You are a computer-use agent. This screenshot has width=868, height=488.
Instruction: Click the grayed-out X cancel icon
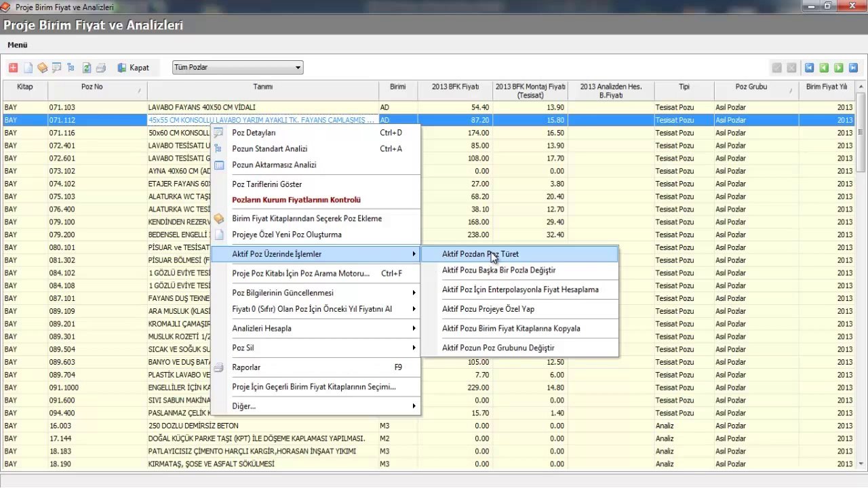point(791,68)
